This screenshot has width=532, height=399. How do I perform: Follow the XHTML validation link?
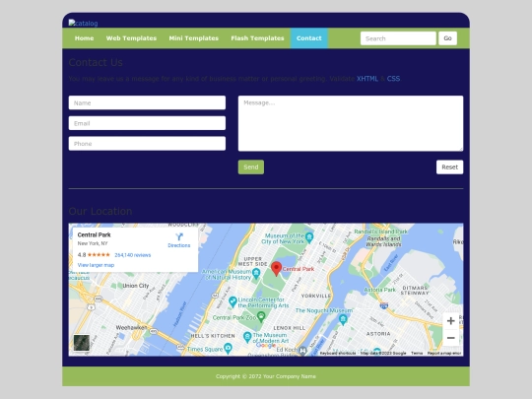click(x=367, y=79)
